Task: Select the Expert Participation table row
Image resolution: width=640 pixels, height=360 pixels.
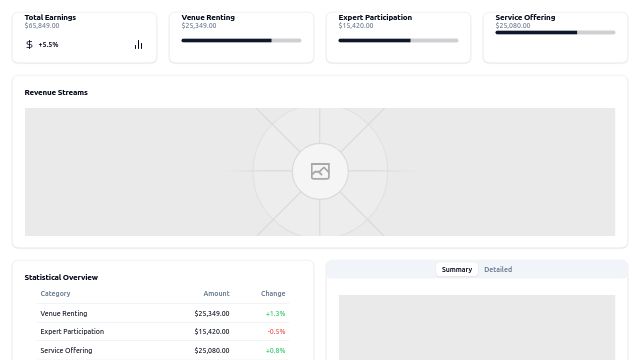Action: point(163,331)
